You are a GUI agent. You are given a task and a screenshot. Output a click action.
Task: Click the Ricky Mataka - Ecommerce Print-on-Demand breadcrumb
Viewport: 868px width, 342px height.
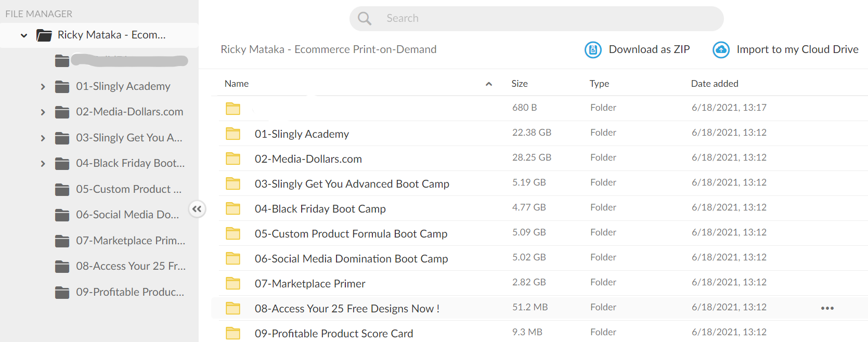tap(329, 49)
